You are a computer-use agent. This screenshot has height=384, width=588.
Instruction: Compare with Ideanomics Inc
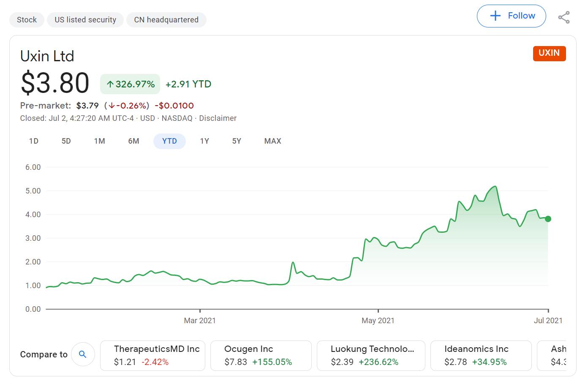coord(481,356)
